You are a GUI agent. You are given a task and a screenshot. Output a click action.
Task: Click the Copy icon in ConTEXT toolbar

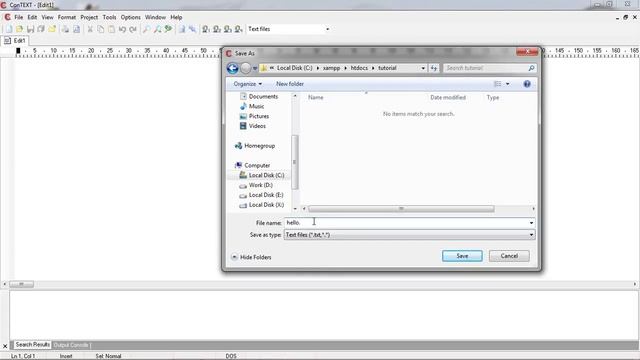[x=100, y=29]
